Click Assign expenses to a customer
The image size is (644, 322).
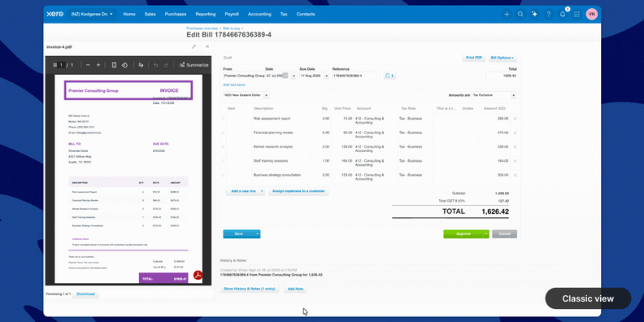pos(298,191)
